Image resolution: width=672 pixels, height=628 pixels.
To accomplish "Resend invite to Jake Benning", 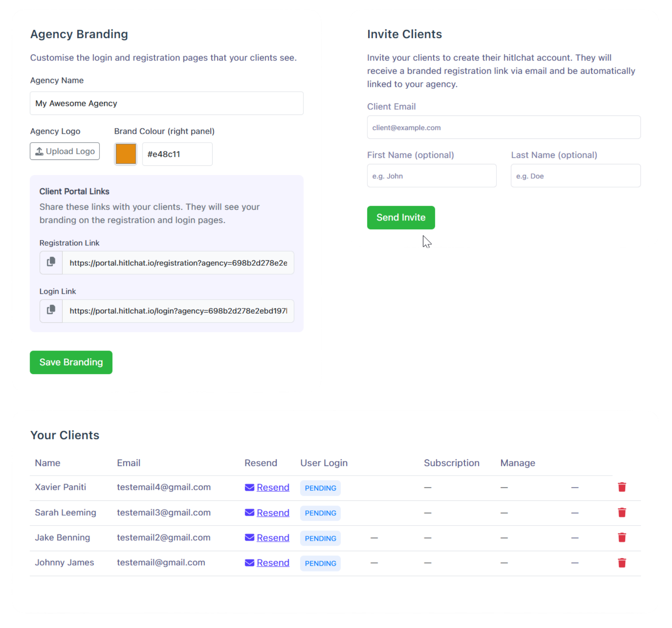I will click(x=273, y=538).
